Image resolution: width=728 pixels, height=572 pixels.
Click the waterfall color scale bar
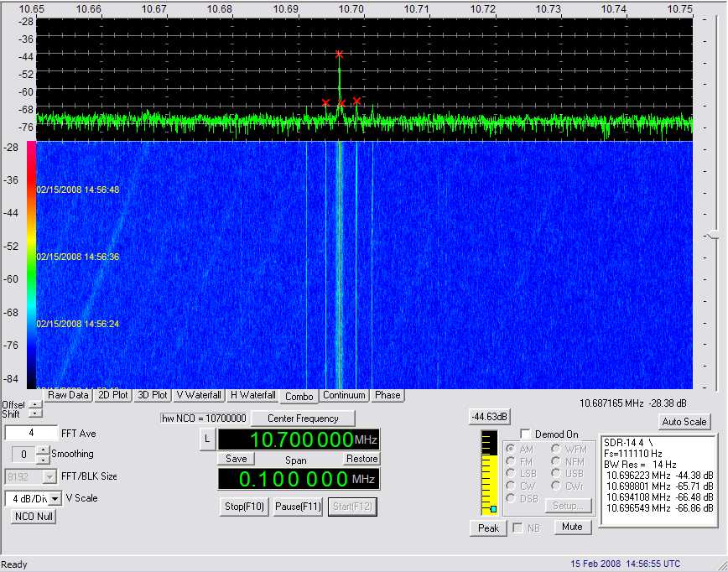coord(31,265)
